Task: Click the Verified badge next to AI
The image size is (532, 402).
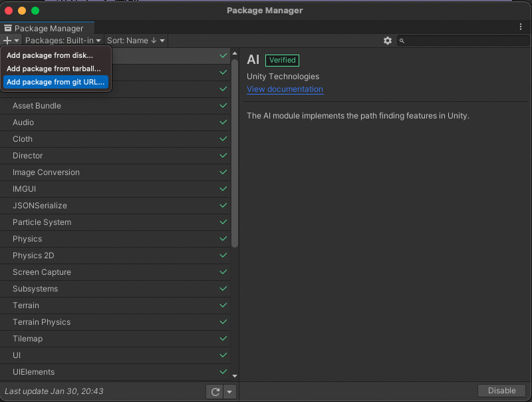Action: click(x=282, y=60)
